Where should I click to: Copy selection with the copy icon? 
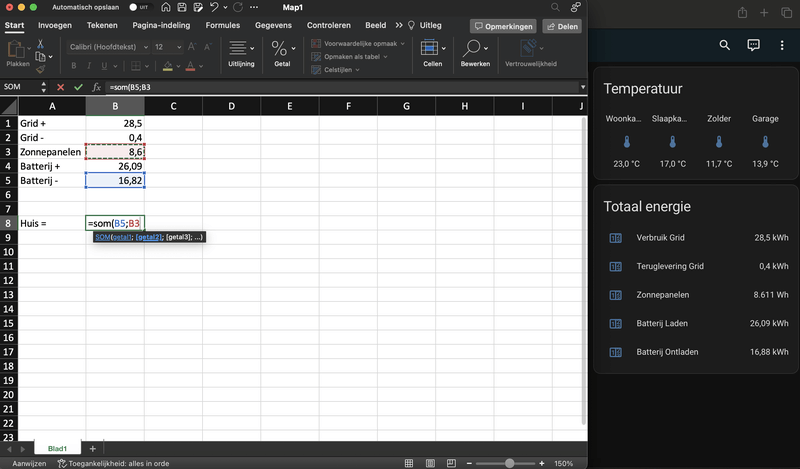coord(40,57)
